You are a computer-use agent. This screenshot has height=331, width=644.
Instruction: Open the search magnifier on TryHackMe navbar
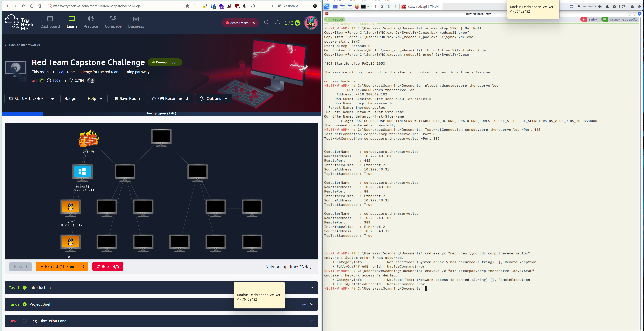point(267,23)
